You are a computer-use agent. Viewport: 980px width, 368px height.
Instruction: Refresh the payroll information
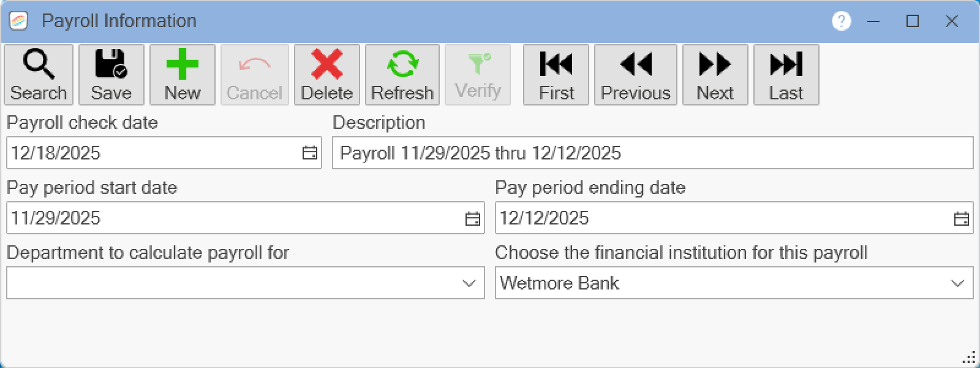[x=402, y=75]
